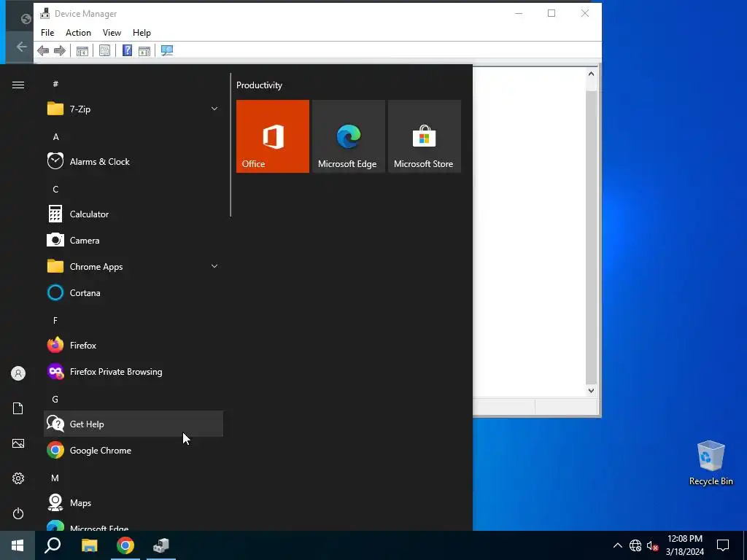
Task: Open Settings gear in Start sidebar
Action: tap(18, 478)
